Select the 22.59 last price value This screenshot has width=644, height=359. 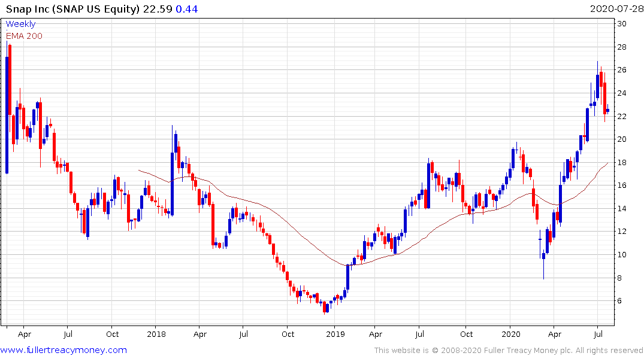(158, 9)
